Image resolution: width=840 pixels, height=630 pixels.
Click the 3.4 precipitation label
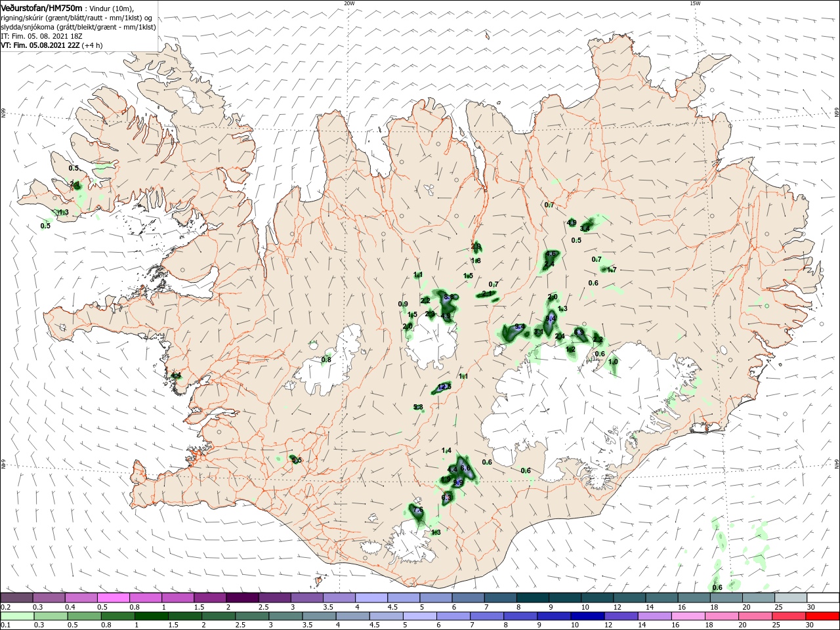pyautogui.click(x=585, y=228)
